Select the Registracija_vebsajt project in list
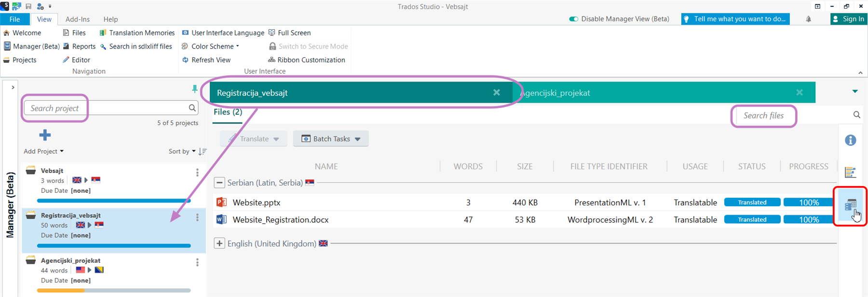868x297 pixels. coord(114,230)
